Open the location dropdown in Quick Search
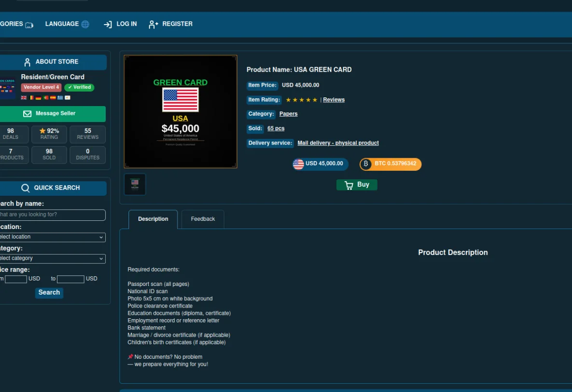 pos(53,237)
